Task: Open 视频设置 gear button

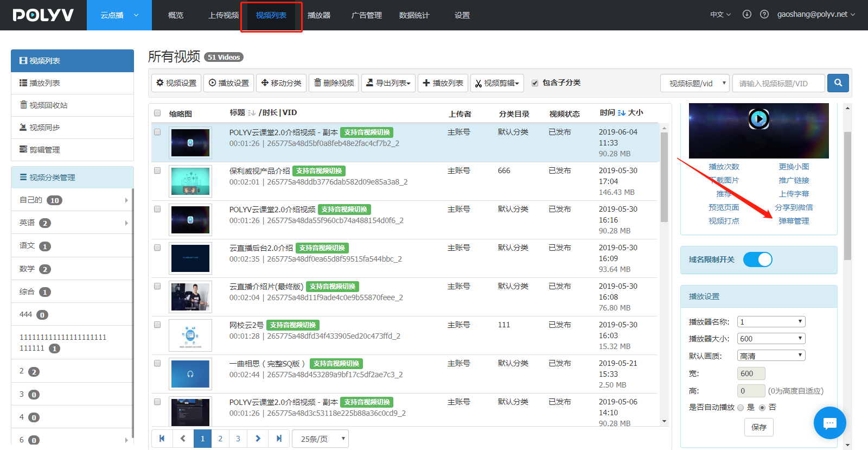Action: click(x=176, y=83)
